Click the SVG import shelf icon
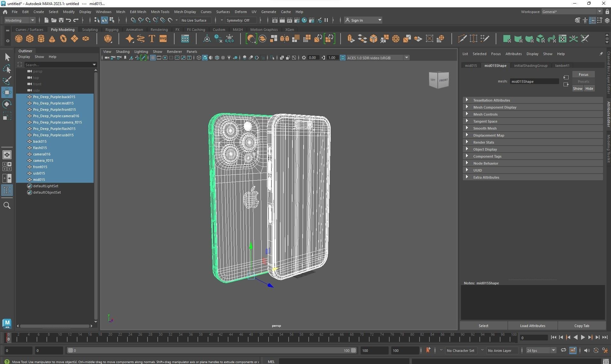The height and width of the screenshot is (364, 611). [163, 39]
